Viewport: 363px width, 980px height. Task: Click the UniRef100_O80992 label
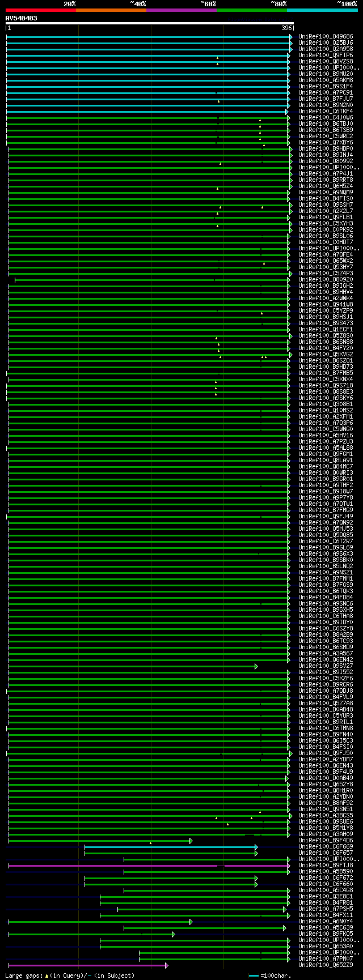click(x=326, y=161)
